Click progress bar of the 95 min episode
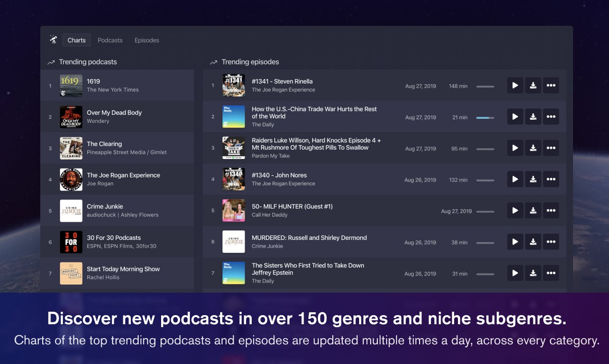 click(x=485, y=149)
